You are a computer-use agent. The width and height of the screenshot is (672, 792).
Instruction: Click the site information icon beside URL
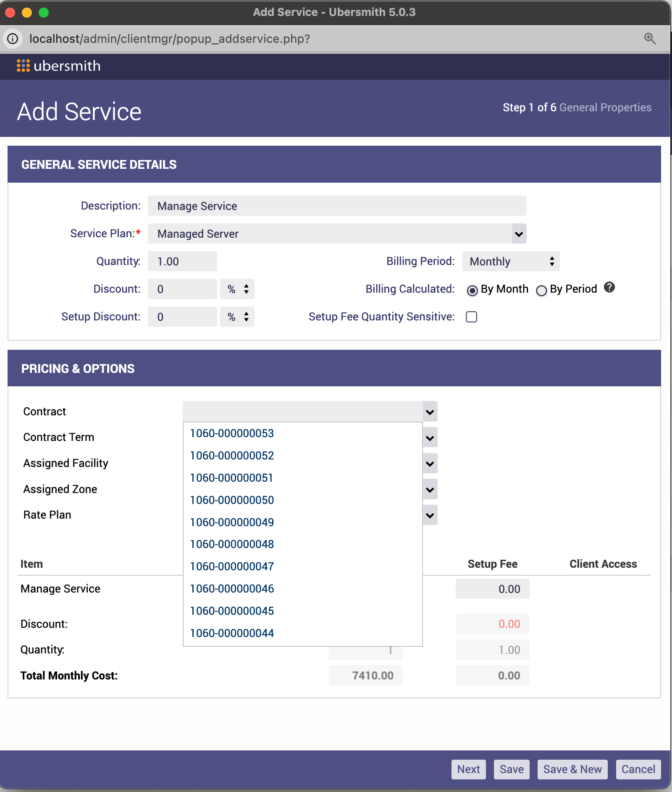point(13,39)
